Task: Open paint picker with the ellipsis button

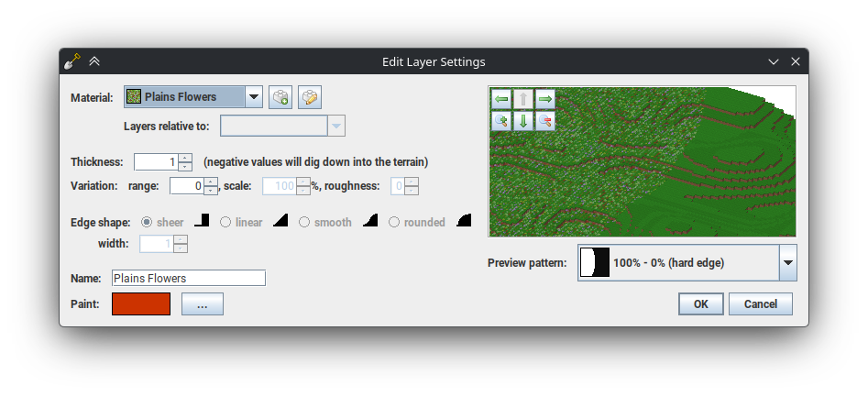Action: click(x=203, y=303)
